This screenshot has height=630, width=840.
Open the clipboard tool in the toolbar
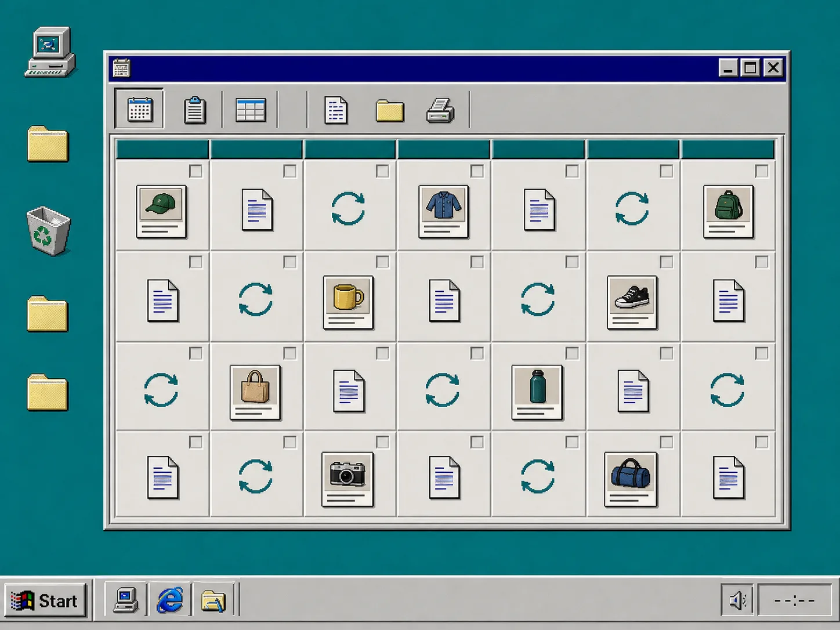pyautogui.click(x=195, y=110)
